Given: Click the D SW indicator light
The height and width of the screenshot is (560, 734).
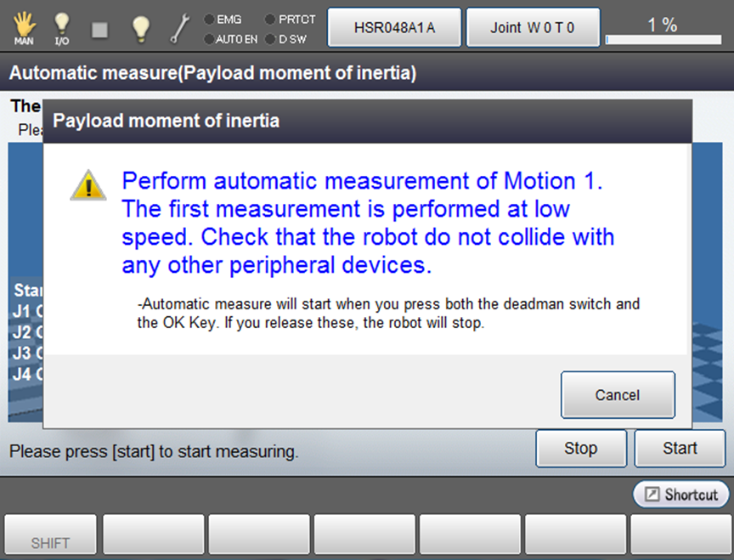Looking at the screenshot, I should pos(270,39).
